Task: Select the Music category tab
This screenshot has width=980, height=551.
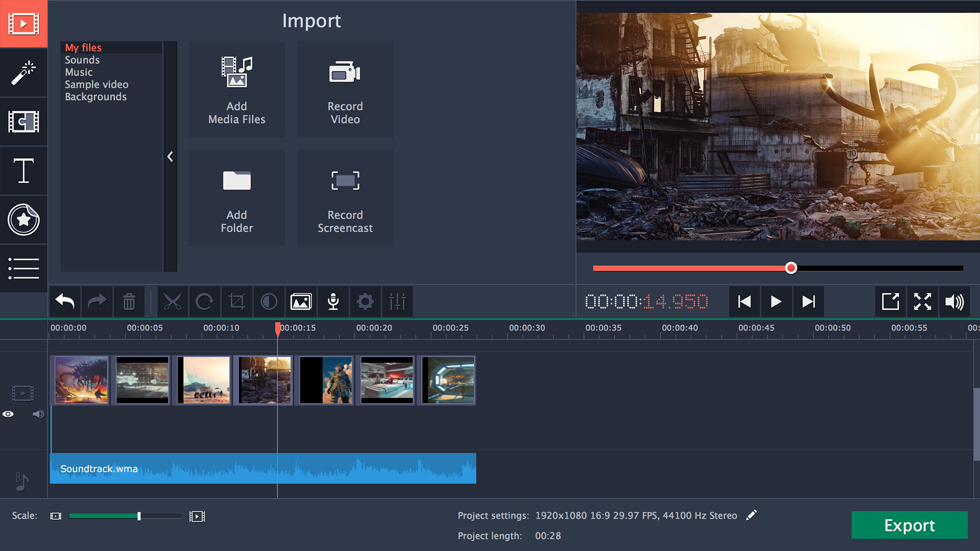Action: click(x=78, y=71)
